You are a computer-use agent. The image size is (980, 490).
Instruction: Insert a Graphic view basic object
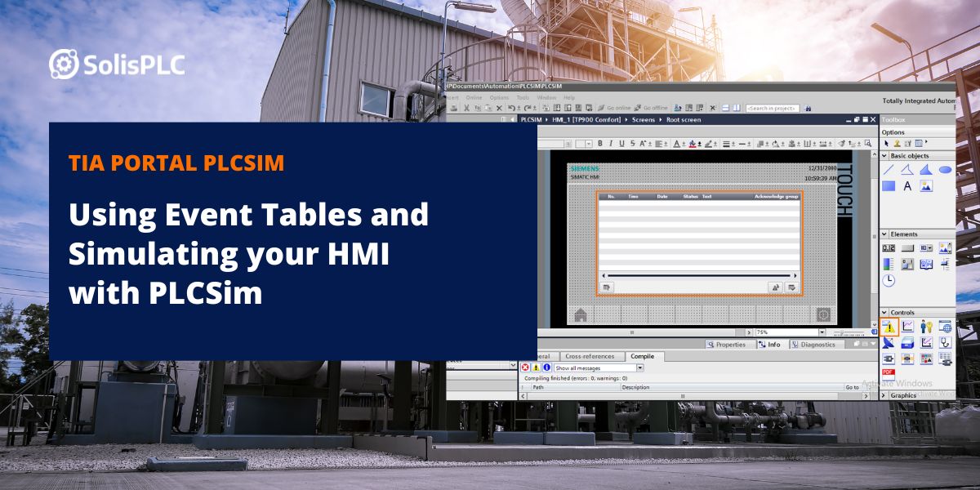[x=926, y=187]
